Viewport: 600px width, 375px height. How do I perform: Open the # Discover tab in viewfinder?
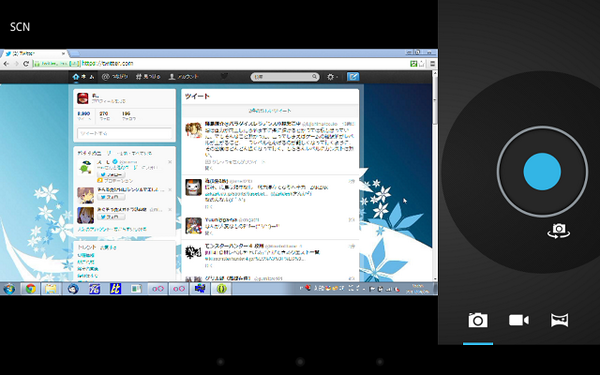[148, 77]
